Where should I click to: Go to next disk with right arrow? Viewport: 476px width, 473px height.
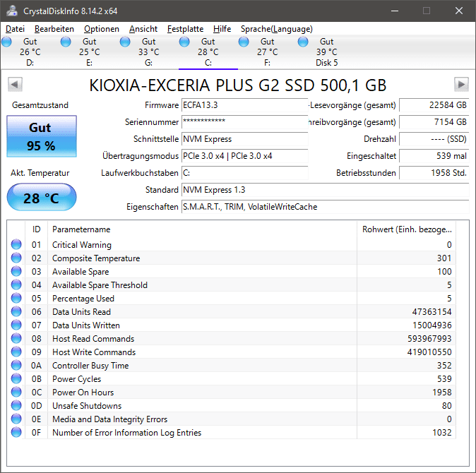coord(461,84)
